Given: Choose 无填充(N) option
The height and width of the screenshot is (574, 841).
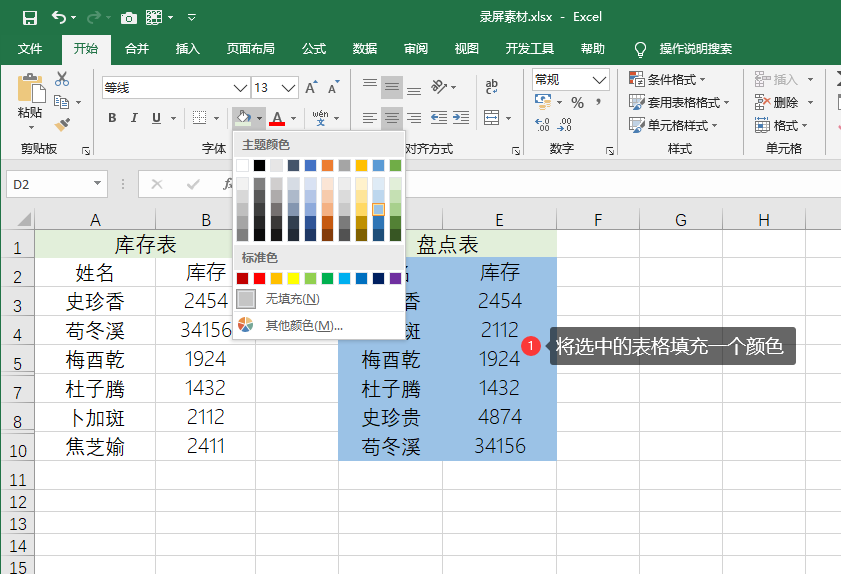Looking at the screenshot, I should 319,299.
